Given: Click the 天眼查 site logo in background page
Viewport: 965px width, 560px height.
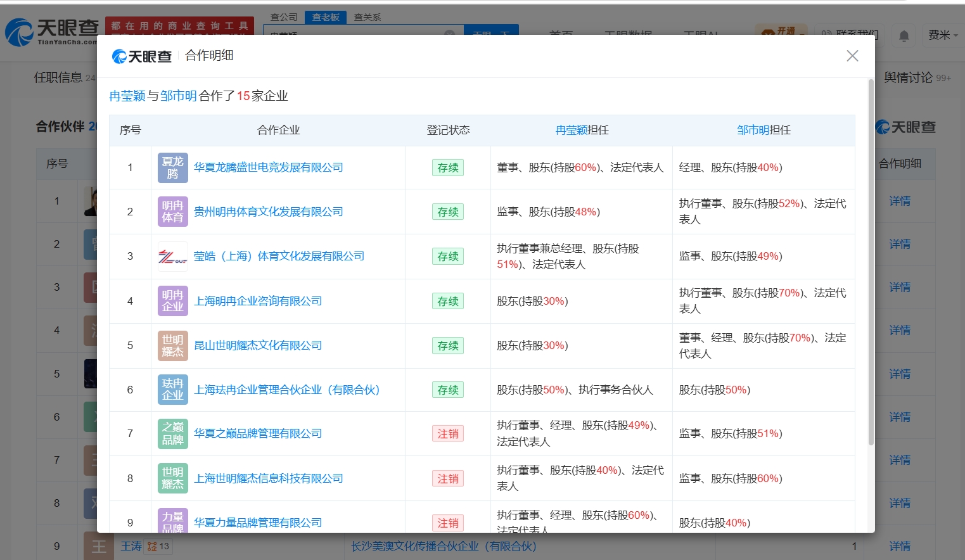Looking at the screenshot, I should tap(51, 32).
